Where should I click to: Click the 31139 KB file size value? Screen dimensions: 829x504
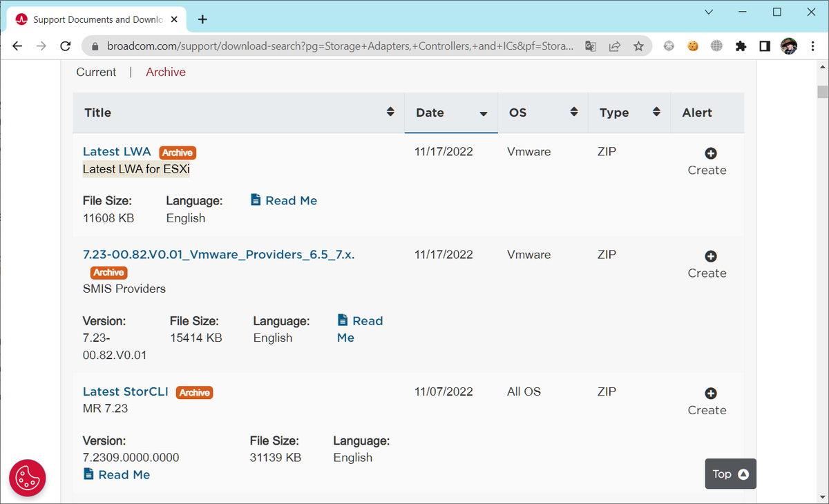[x=276, y=457]
